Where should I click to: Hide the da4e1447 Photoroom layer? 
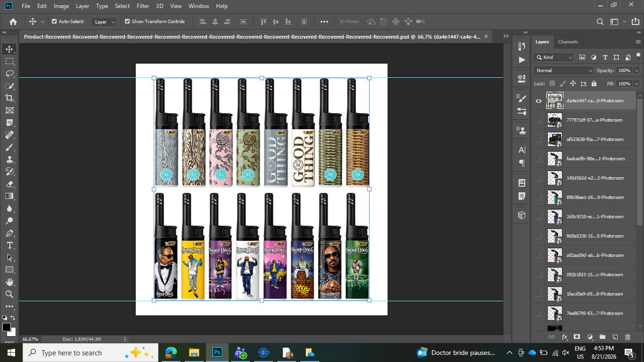point(538,101)
